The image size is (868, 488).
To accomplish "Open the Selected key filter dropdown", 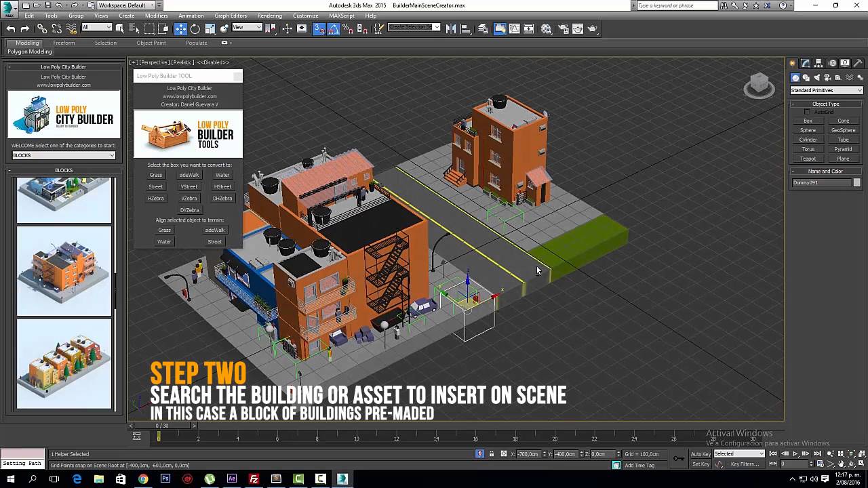I will 739,454.
